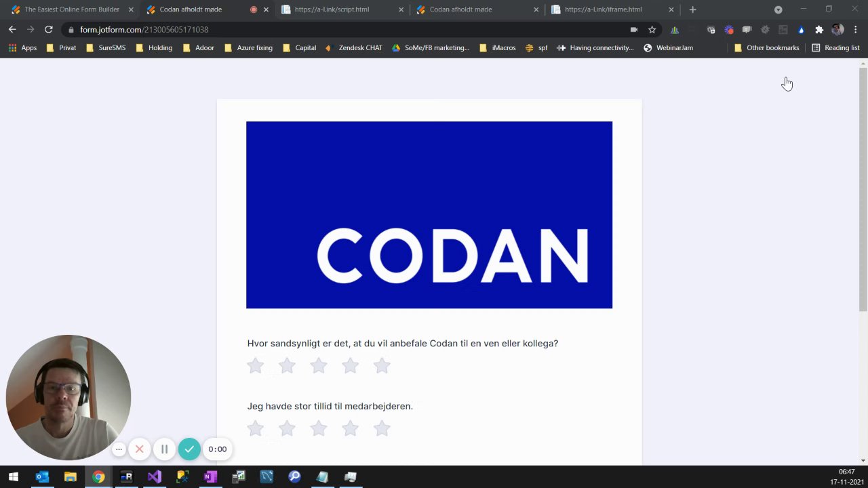Click the camera permission icon in address bar
The width and height of the screenshot is (868, 488).
pyautogui.click(x=634, y=29)
